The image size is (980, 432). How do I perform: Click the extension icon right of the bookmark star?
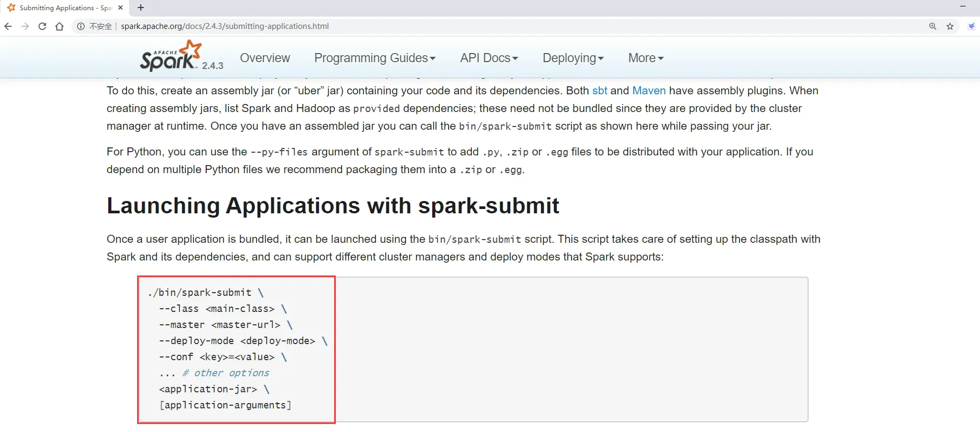coord(971,26)
